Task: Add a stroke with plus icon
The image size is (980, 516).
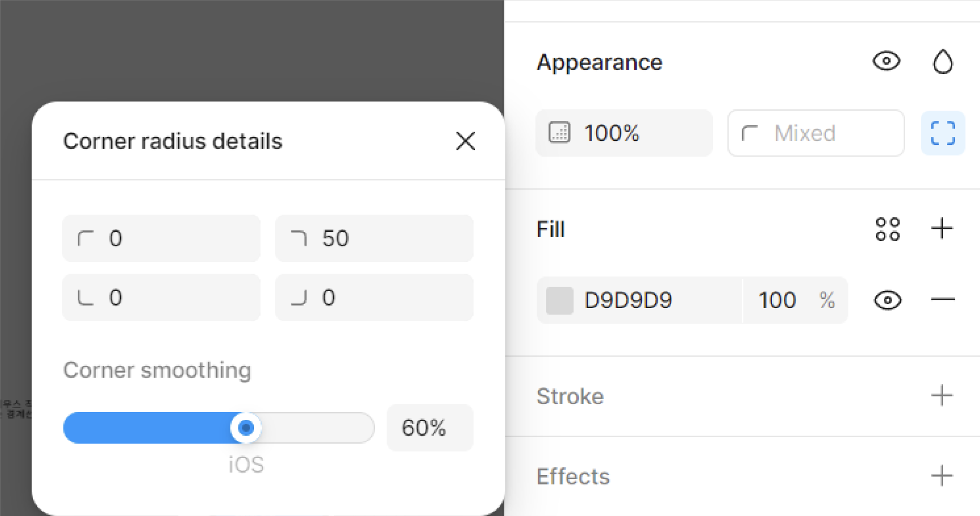Action: click(942, 396)
